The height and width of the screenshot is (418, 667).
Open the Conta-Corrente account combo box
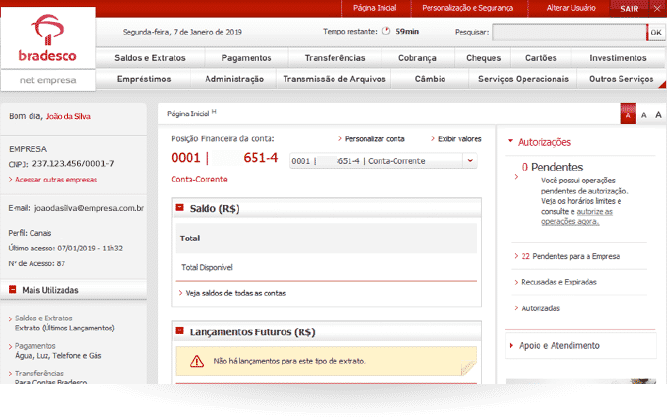click(383, 161)
